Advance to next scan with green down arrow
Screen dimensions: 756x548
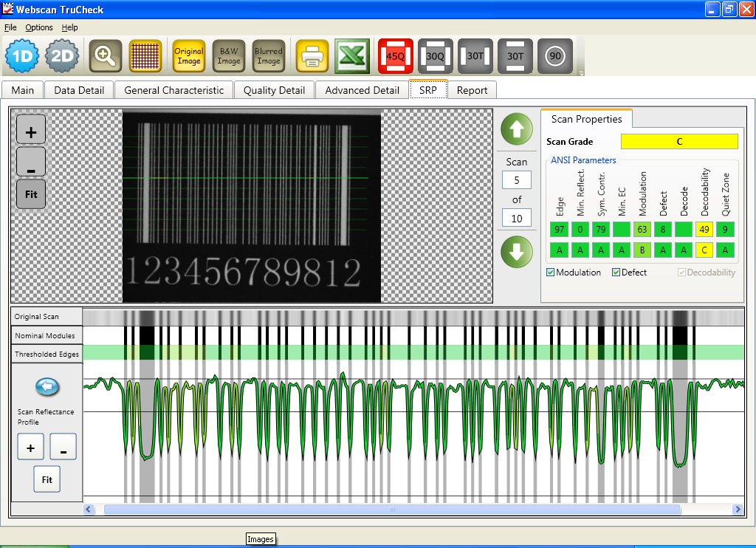point(517,252)
